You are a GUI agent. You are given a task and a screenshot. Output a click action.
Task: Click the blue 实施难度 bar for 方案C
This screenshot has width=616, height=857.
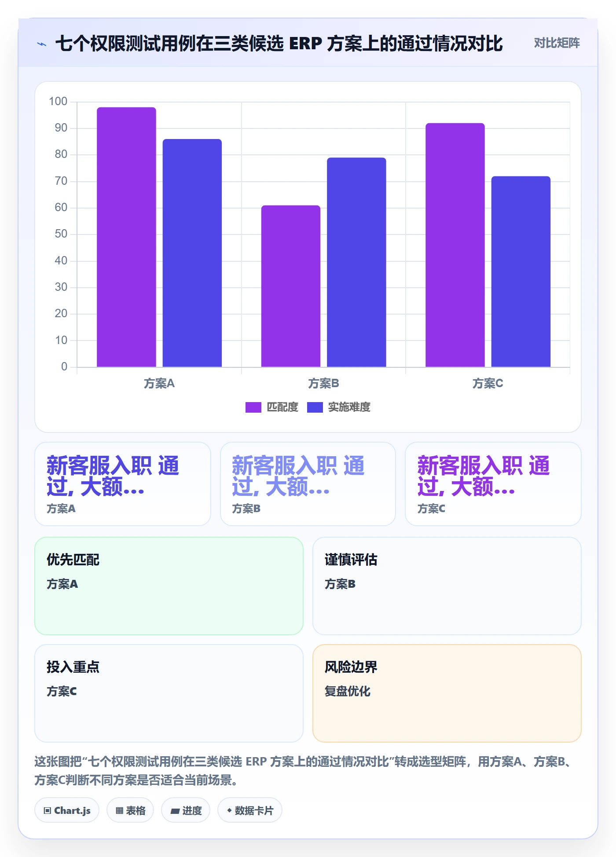click(521, 271)
